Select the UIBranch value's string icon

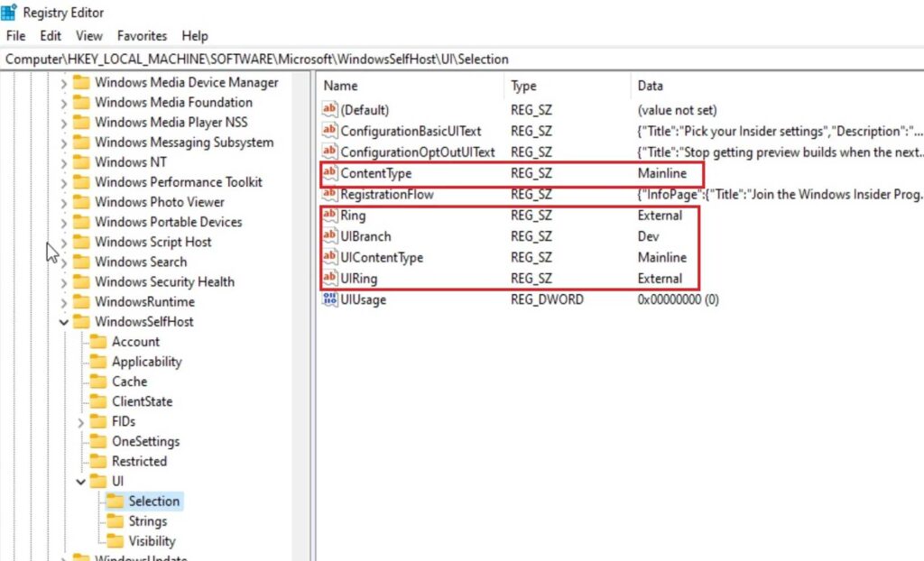click(329, 236)
